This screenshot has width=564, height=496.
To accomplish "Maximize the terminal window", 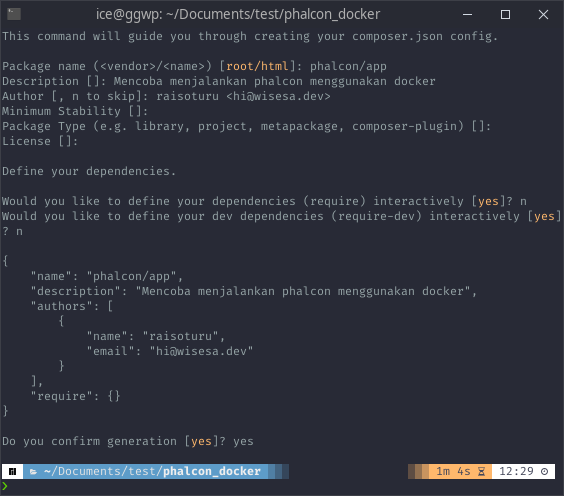I will point(505,14).
